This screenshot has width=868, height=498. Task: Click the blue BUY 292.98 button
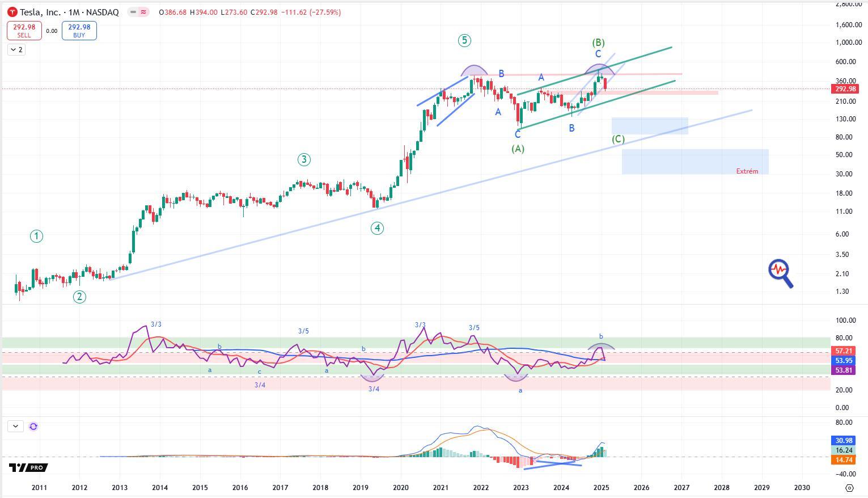pyautogui.click(x=79, y=31)
